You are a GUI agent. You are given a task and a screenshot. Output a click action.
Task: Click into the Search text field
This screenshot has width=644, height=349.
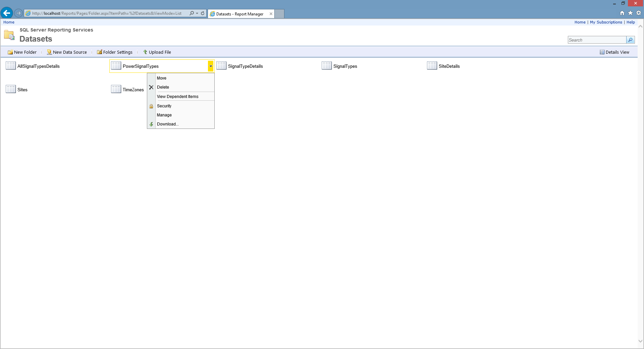596,40
